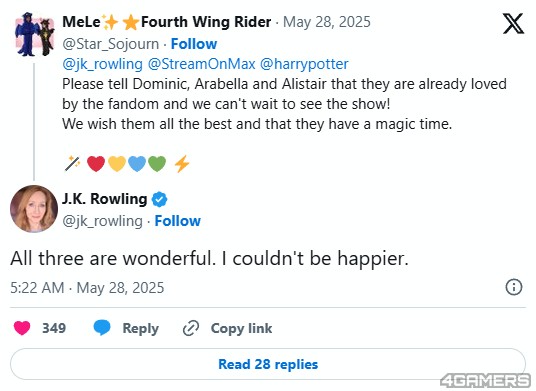The height and width of the screenshot is (391, 536).
Task: Click the blue reply bubble icon
Action: (102, 328)
